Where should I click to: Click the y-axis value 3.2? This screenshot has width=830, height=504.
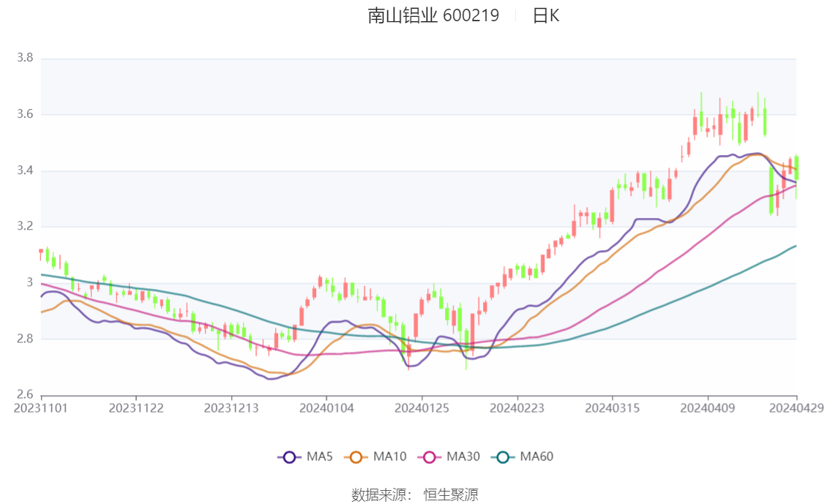(25, 226)
